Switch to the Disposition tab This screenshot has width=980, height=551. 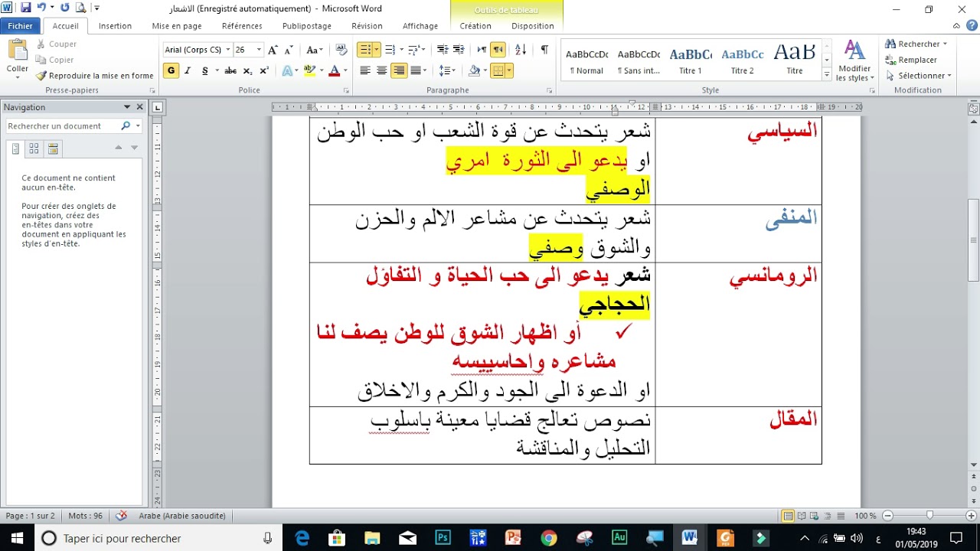tap(533, 26)
